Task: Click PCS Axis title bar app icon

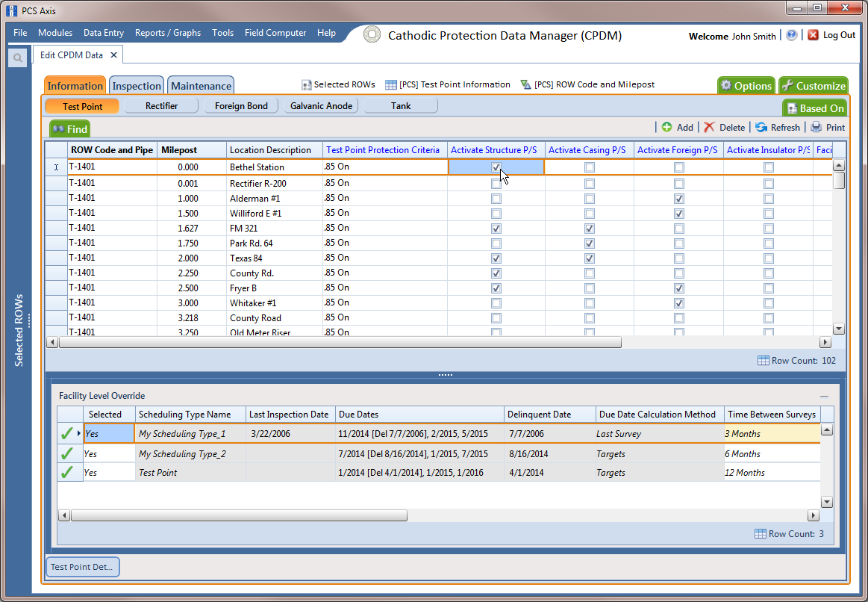Action: (11, 10)
